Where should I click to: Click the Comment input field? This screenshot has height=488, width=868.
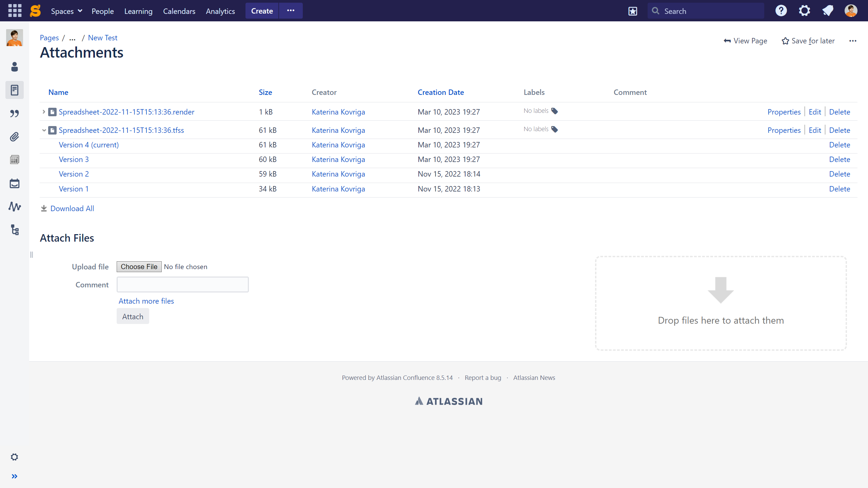(182, 285)
